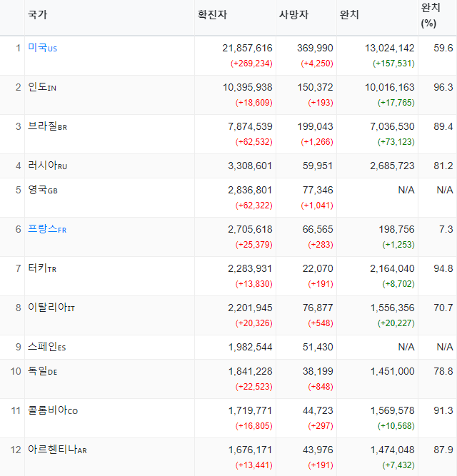Click US recovery rate 59.6
The height and width of the screenshot is (476, 457).
coord(443,48)
